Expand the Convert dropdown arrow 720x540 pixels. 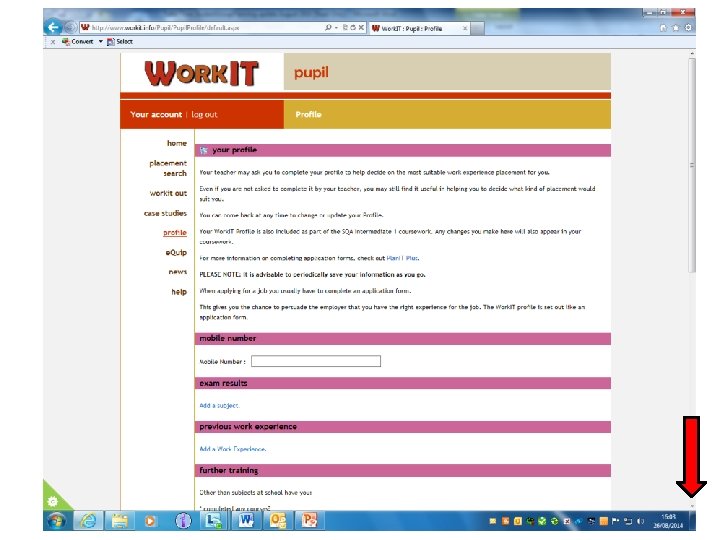coord(101,42)
